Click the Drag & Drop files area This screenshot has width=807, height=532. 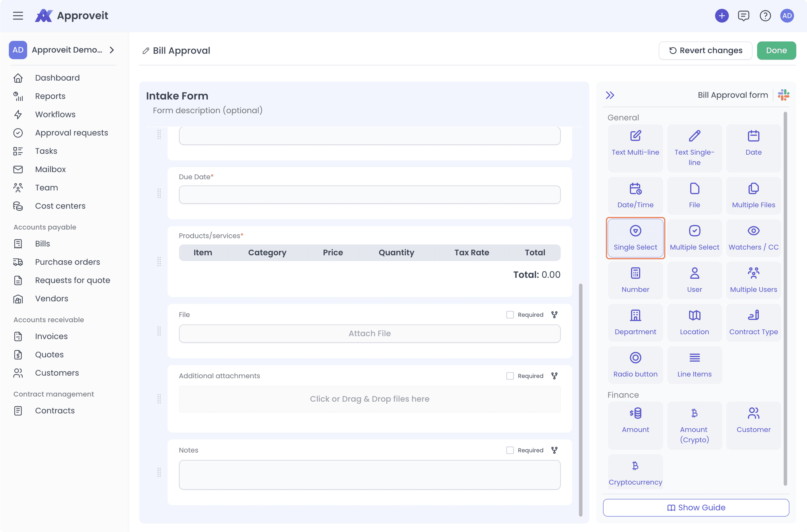(x=370, y=399)
